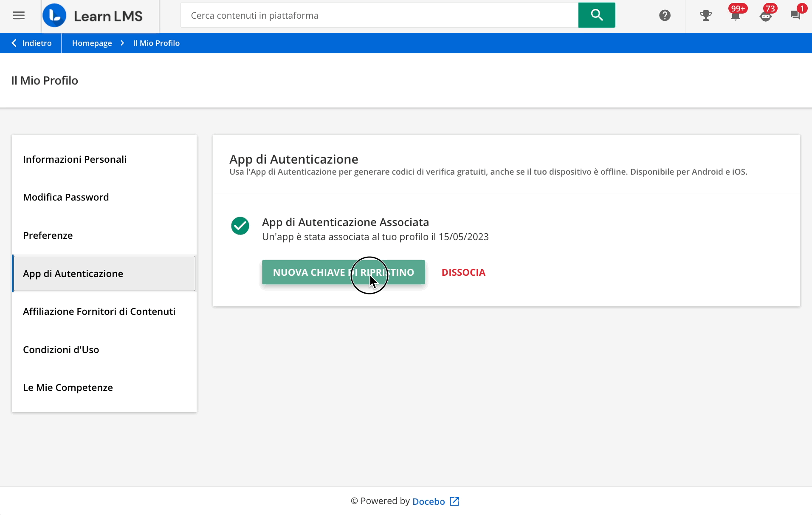This screenshot has height=515, width=812.
Task: Click the Learn LMS logo
Action: 93,16
